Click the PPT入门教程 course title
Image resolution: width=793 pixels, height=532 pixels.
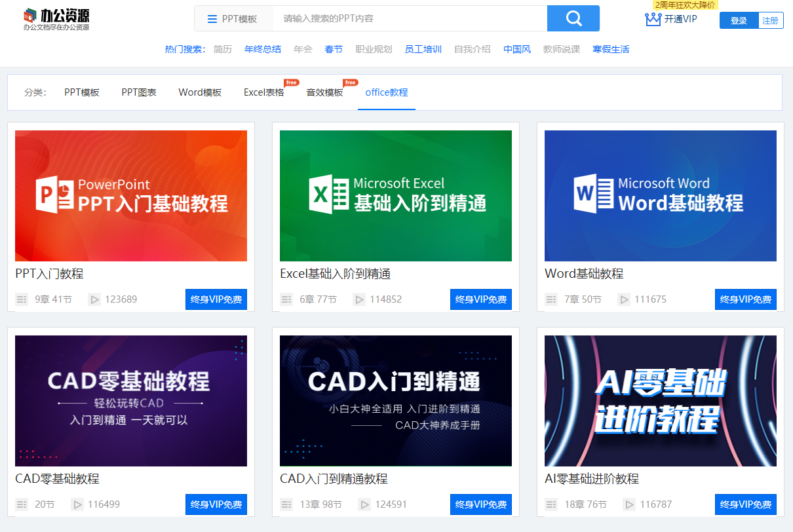point(49,274)
